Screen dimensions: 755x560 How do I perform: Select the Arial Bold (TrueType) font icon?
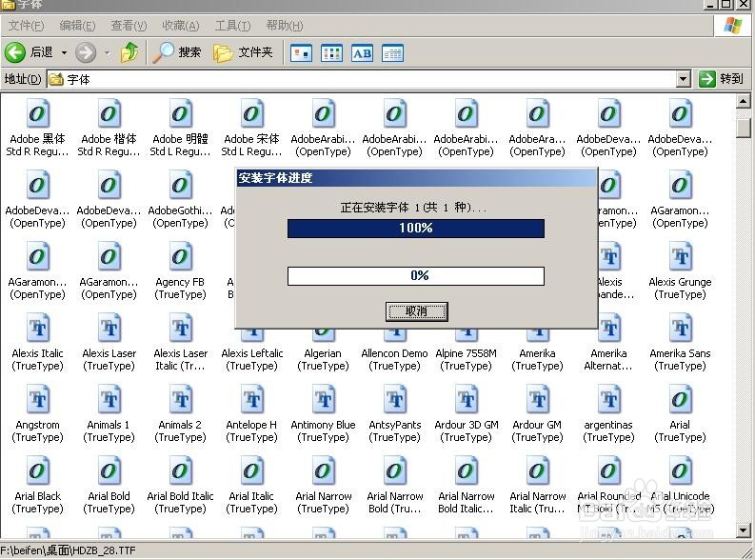109,470
